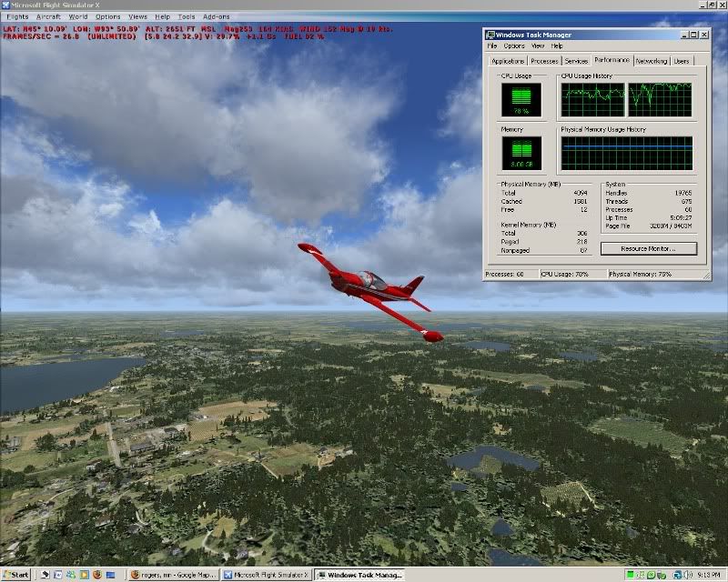The height and width of the screenshot is (582, 728).
Task: Switch to the Processes tab
Action: (x=544, y=61)
